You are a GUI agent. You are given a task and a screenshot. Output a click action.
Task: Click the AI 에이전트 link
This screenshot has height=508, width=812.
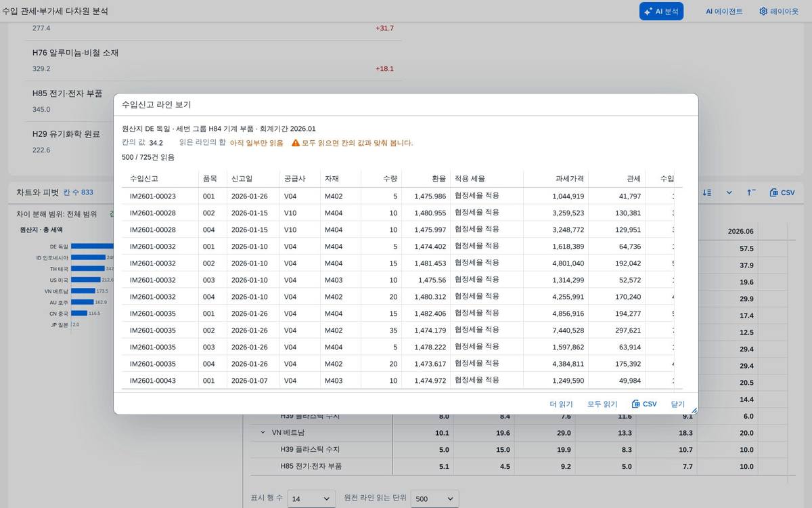click(724, 11)
